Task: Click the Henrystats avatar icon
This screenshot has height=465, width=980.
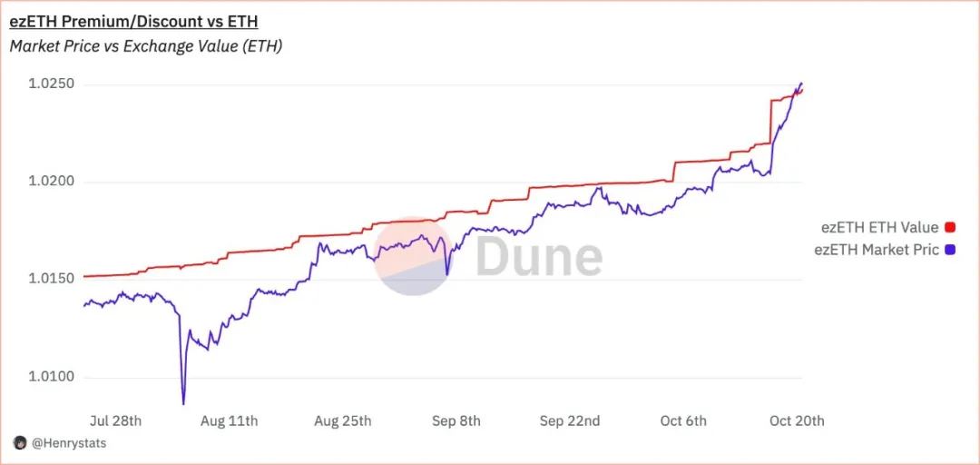Action: 19,443
